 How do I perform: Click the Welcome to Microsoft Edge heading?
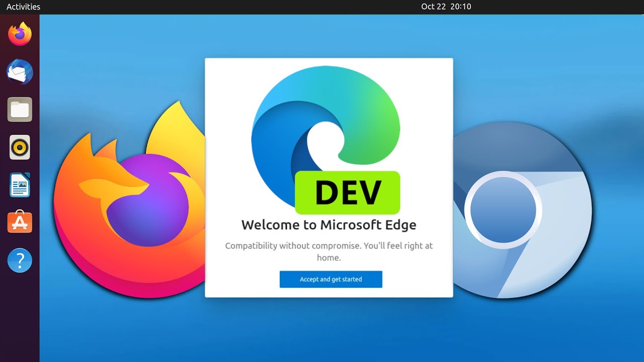click(329, 225)
